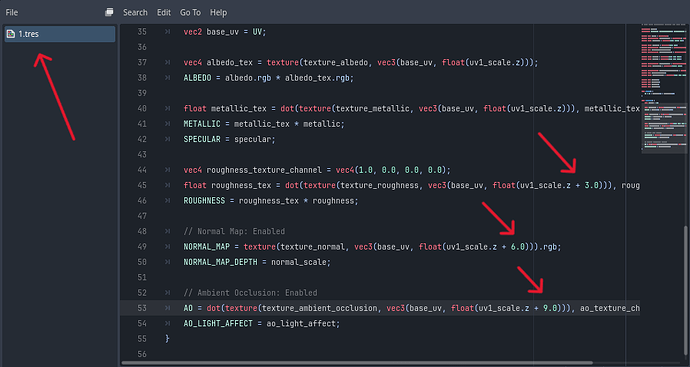Screen dimensions: 690x367
Task: Click the closing brace on line 55
Action: (167, 338)
